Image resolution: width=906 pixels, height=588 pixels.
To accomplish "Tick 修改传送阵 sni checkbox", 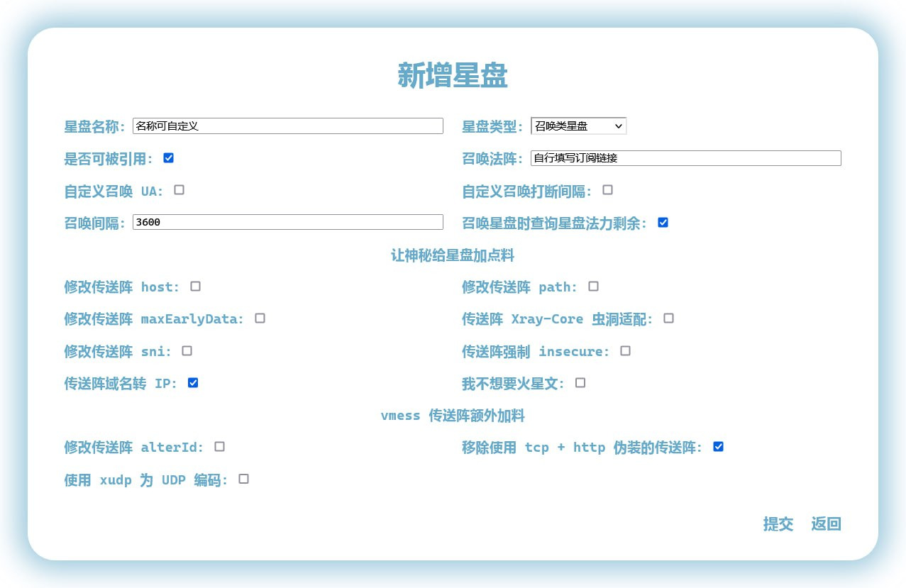I will 187,351.
